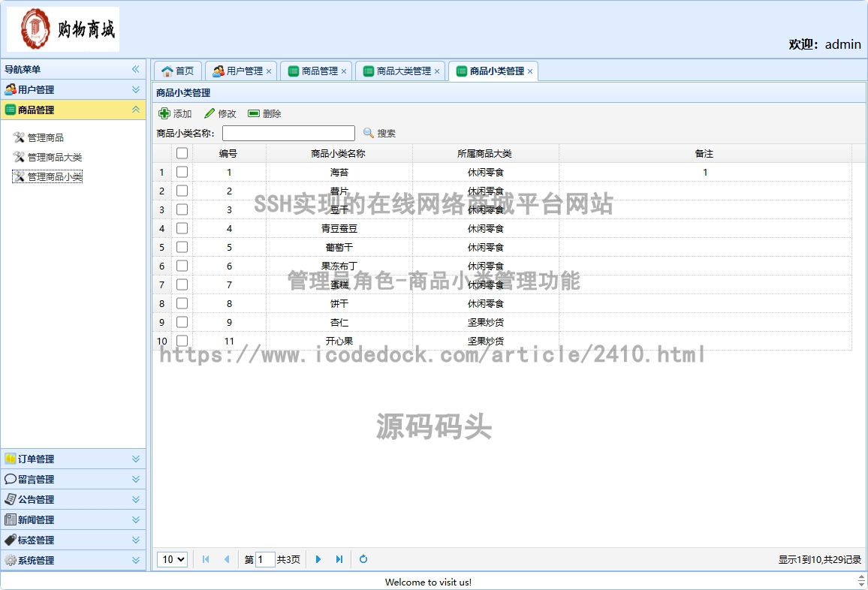This screenshot has width=868, height=590.
Task: Check the checkbox for row 海苔
Action: click(182, 172)
